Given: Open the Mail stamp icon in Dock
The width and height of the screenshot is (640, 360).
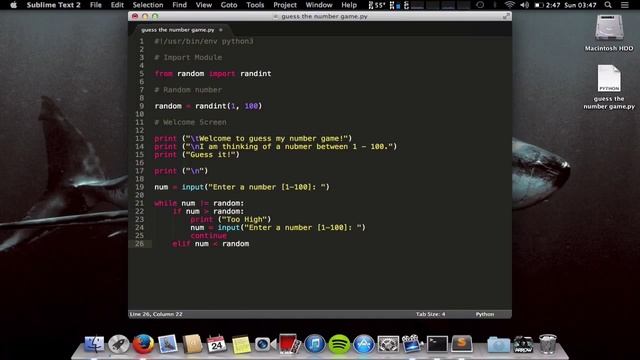Looking at the screenshot, I should coord(168,344).
